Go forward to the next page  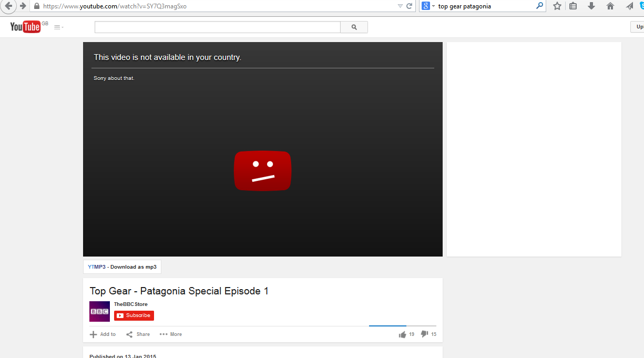point(23,6)
